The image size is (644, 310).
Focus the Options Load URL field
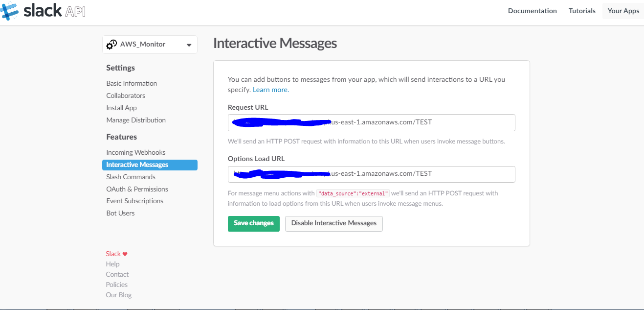[x=372, y=174]
